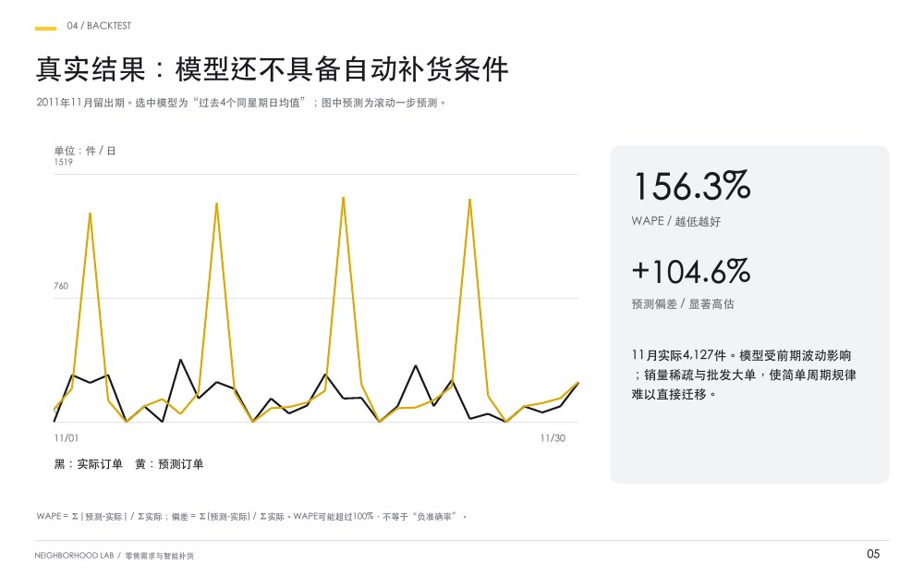Click the y-axis value 760
The width and height of the screenshot is (924, 578).
point(61,286)
